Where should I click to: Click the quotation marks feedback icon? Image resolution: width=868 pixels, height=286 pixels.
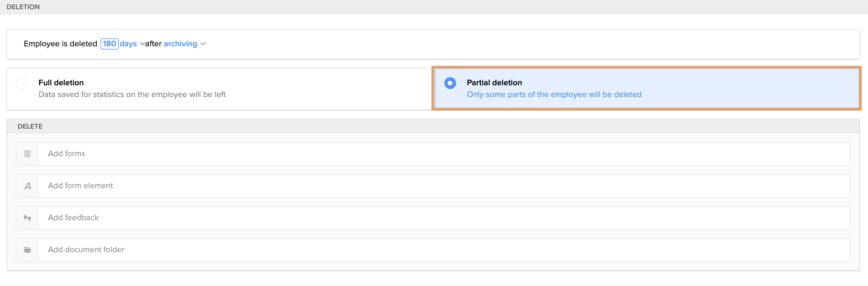coord(28,218)
